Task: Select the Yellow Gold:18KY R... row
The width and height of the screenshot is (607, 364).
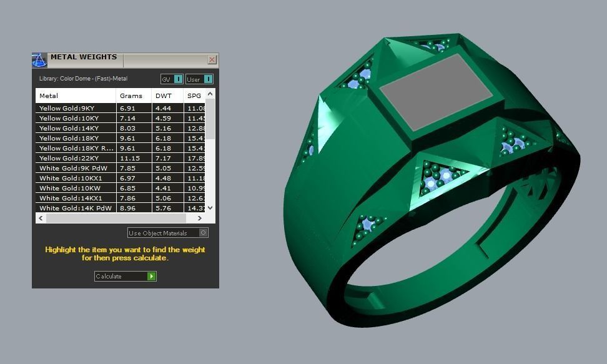Action: [x=121, y=149]
